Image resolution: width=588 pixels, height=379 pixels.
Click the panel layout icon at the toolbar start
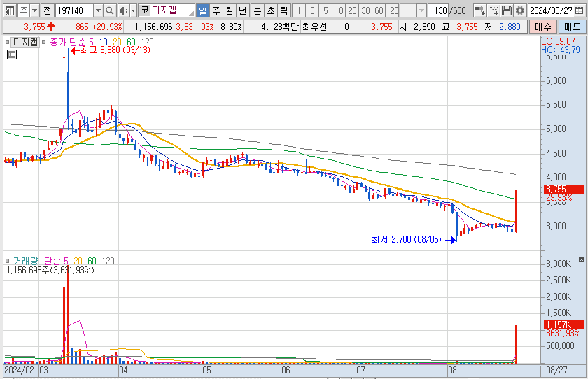coord(10,10)
